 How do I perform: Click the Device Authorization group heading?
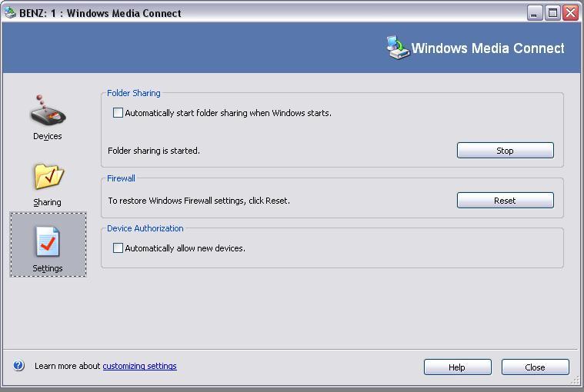145,228
